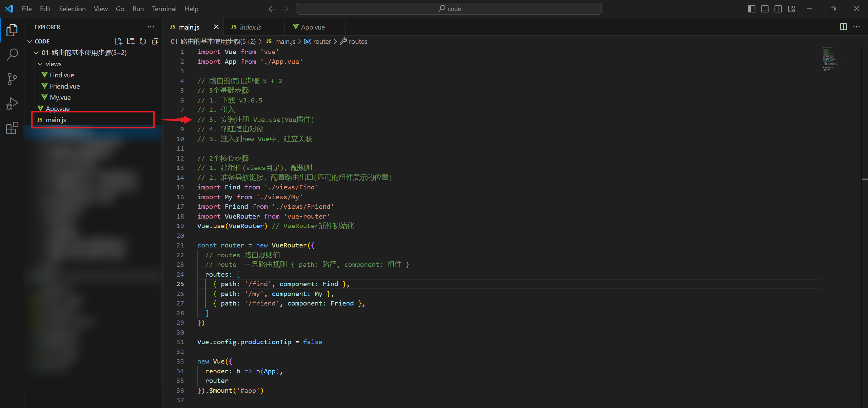
Task: Toggle primary side bar visibility
Action: [751, 9]
